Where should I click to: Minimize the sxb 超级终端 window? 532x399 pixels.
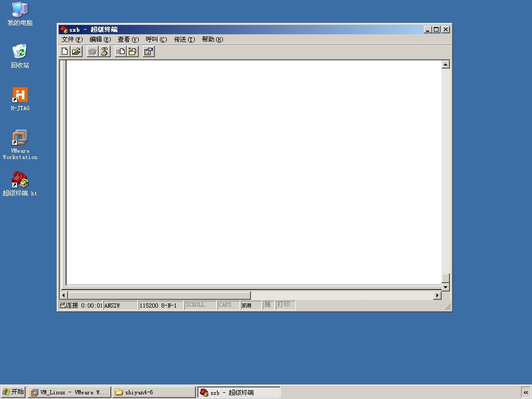pos(428,30)
